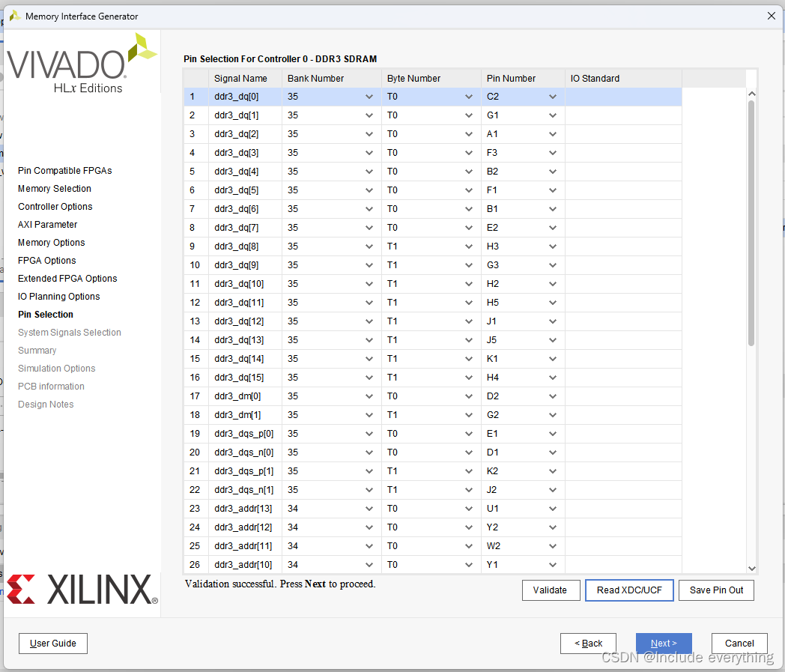Click pin value W2 for ddr3_addr[11]
This screenshot has height=672, width=785.
493,546
